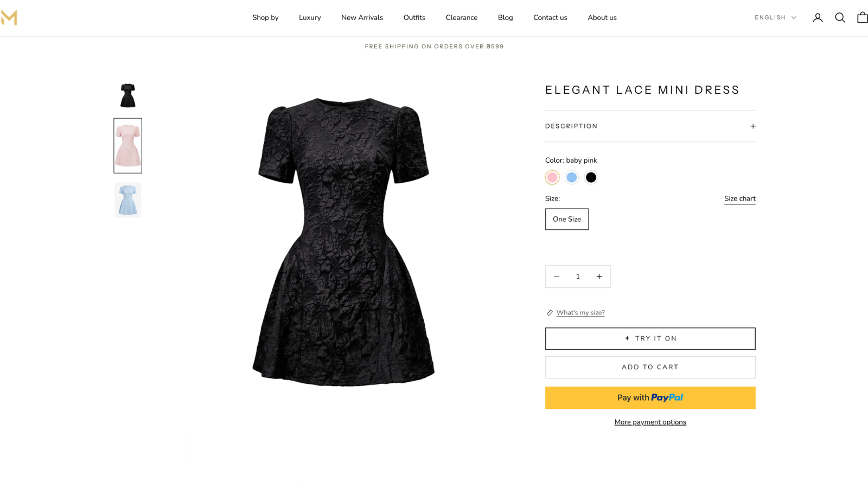Choose the black color swatch
The width and height of the screenshot is (868, 488).
click(591, 177)
